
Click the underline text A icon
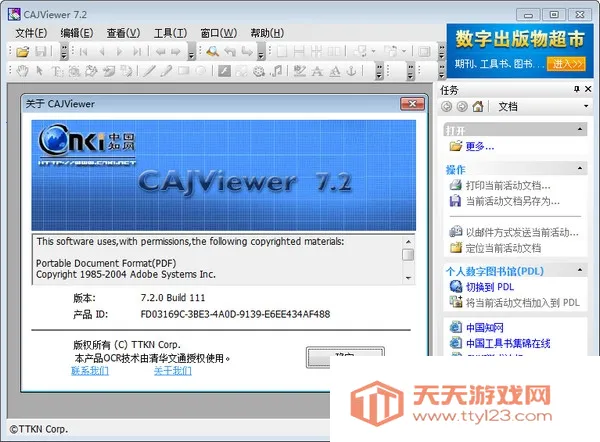335,71
